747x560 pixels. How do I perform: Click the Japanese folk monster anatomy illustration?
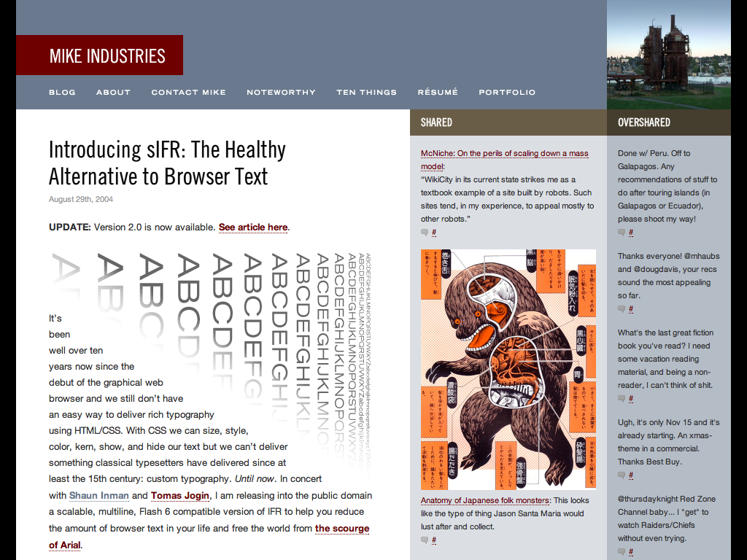508,369
